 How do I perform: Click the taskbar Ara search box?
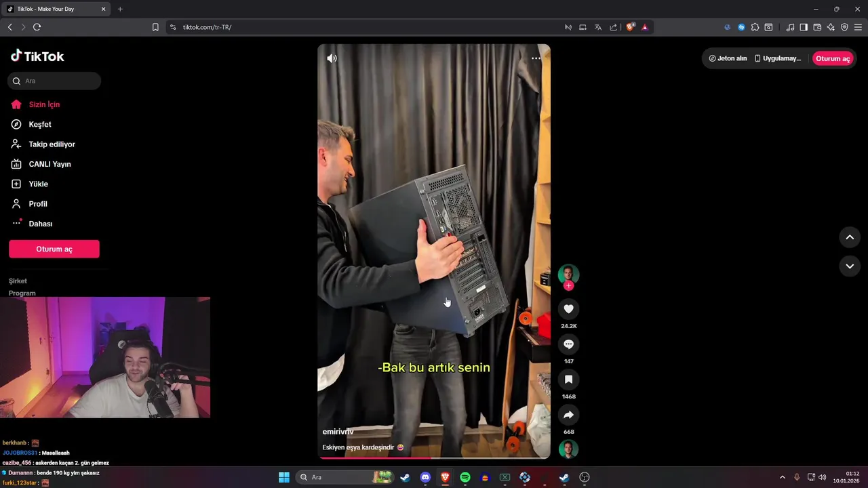[x=345, y=477]
